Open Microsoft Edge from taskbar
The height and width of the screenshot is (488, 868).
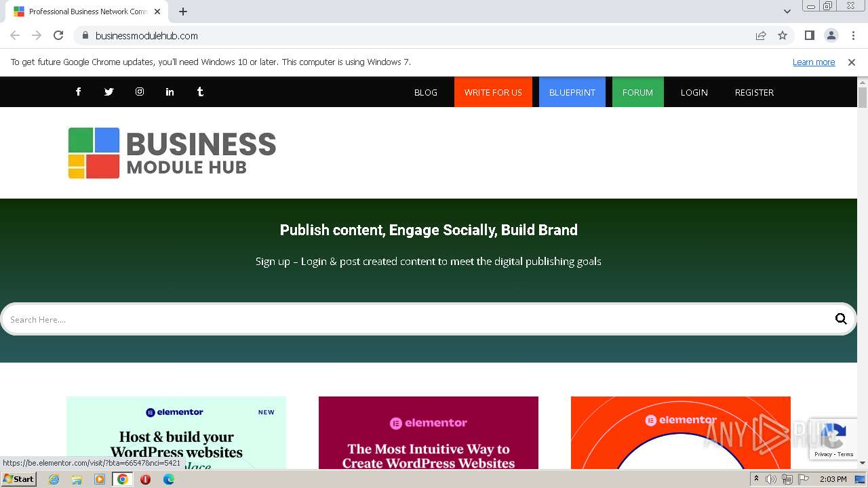pyautogui.click(x=168, y=479)
